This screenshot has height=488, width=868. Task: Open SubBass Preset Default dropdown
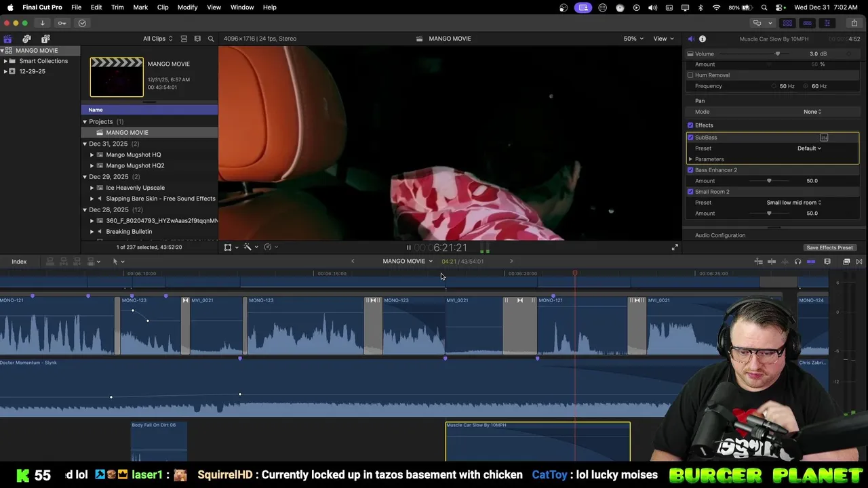click(809, 148)
